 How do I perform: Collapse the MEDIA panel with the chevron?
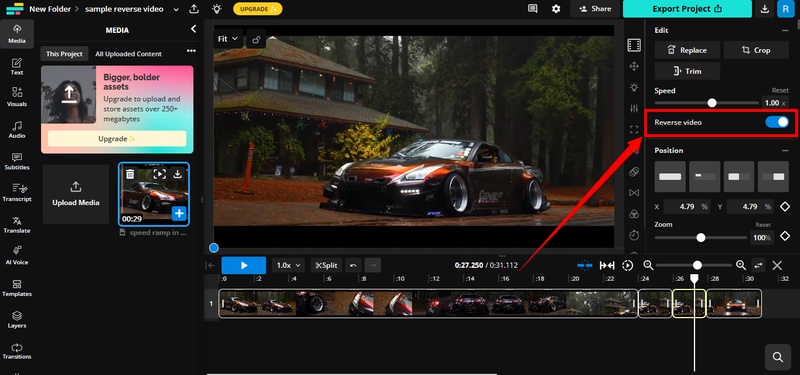(193, 29)
